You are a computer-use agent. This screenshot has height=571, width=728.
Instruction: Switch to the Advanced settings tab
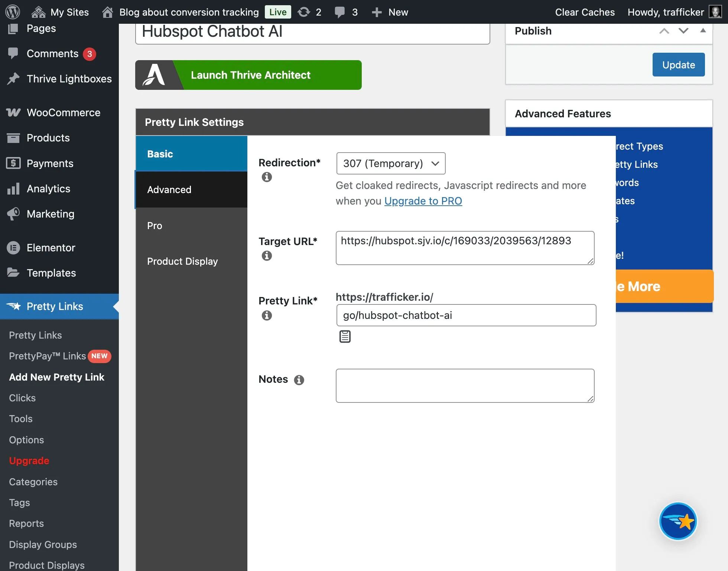coord(192,190)
